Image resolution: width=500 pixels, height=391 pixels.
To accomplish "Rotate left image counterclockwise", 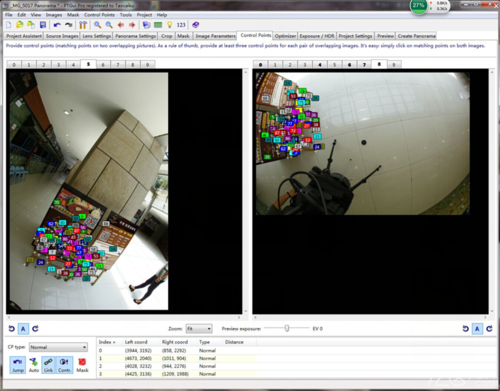I will tap(12, 329).
